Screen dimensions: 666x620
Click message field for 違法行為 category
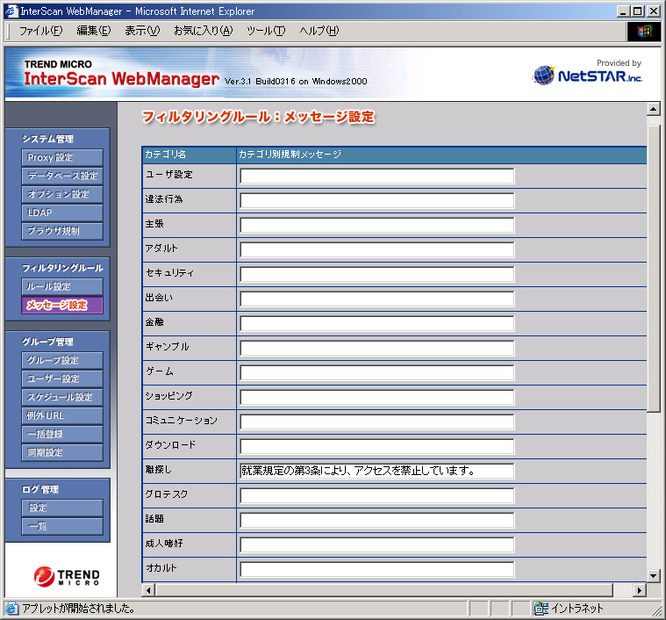coord(377,200)
